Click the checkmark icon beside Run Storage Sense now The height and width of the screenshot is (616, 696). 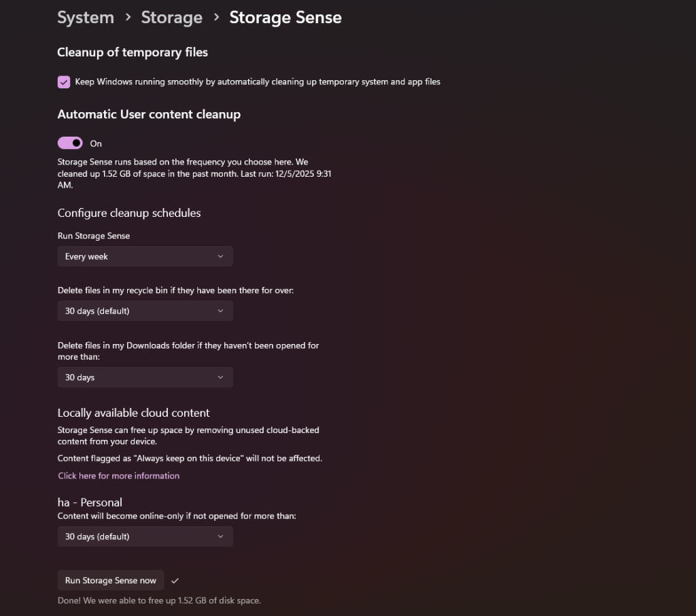[x=175, y=581]
